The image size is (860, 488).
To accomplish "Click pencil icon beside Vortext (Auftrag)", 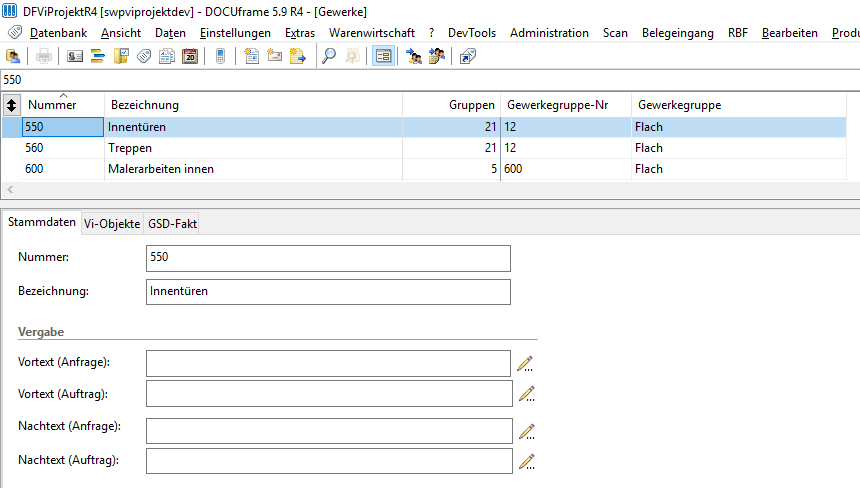I will tap(527, 394).
